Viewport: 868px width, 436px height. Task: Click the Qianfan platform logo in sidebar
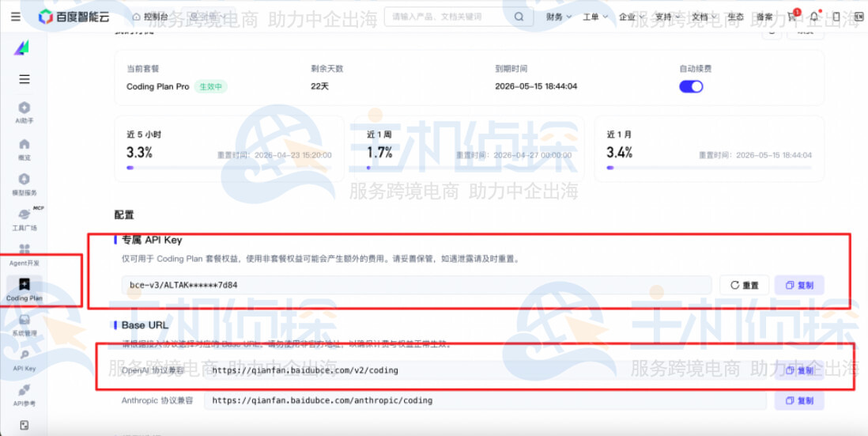tap(21, 47)
